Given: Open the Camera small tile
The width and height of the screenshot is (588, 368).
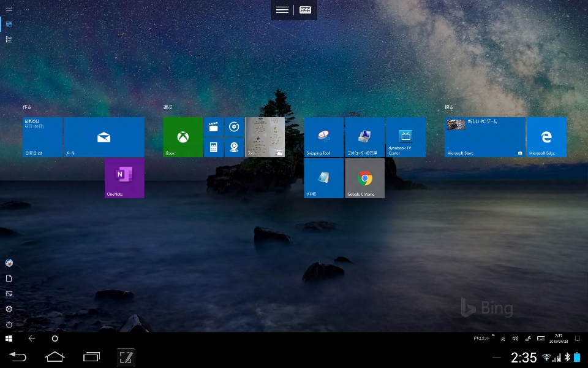Looking at the screenshot, I should (x=234, y=147).
